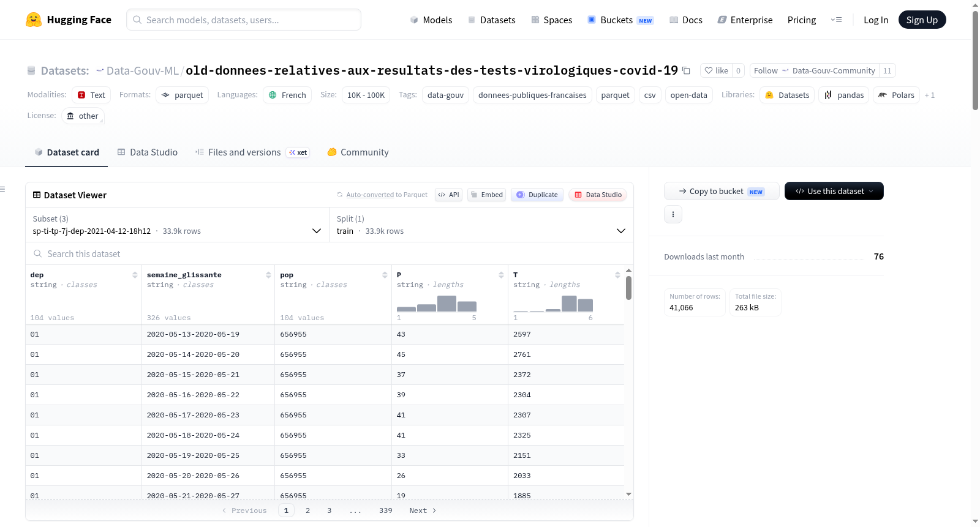980x527 pixels.
Task: Open Enterprise in top navigation
Action: coord(745,20)
